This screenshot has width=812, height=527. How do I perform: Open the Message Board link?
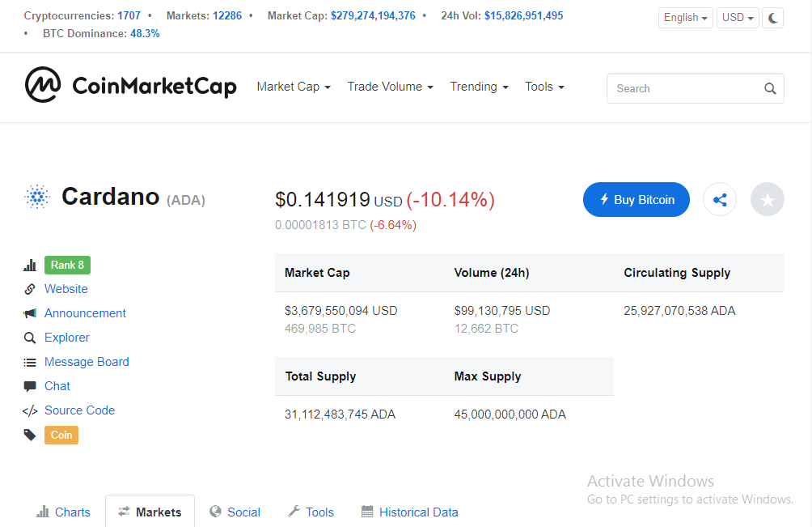coord(87,362)
